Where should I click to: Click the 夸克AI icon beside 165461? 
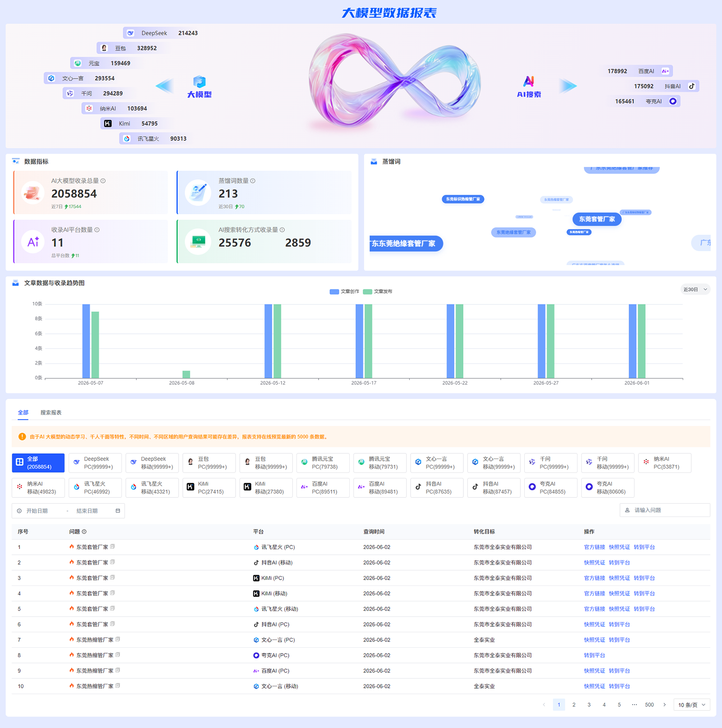point(673,101)
